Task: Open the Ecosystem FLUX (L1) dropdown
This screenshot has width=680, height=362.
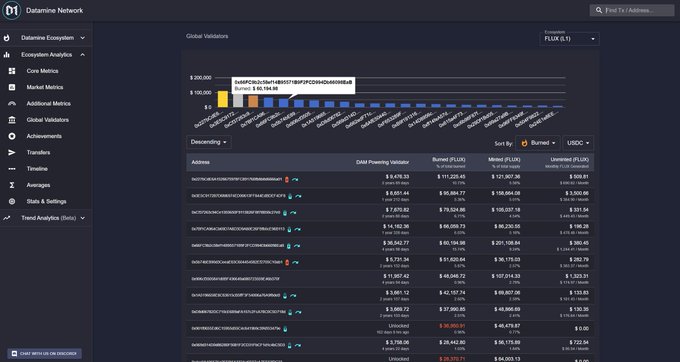Action: (570, 39)
